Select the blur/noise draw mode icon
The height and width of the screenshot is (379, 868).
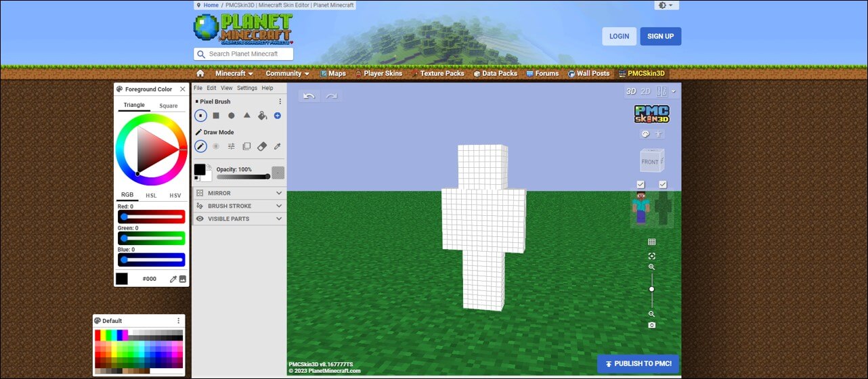pyautogui.click(x=216, y=146)
